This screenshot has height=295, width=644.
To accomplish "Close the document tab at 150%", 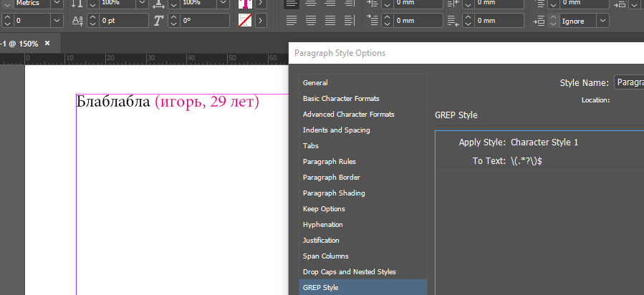I will 47,44.
